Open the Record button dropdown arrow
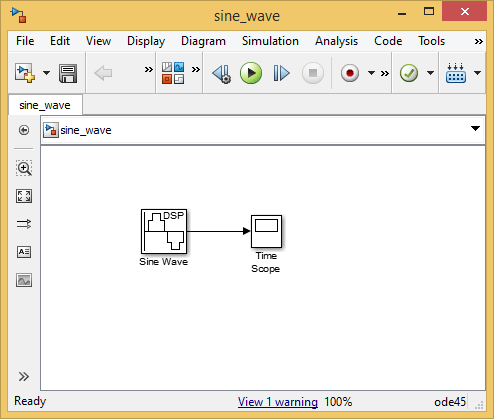This screenshot has width=494, height=419. click(371, 73)
